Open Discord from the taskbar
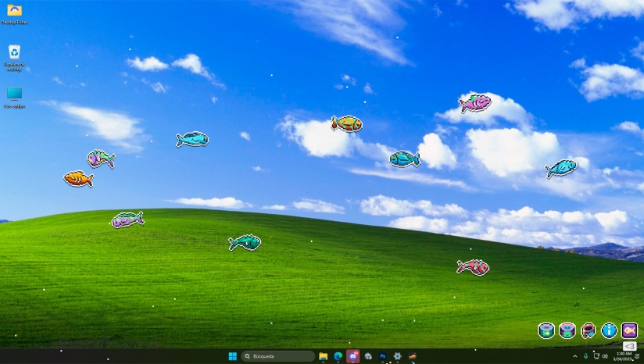Viewport: 644px width, 364px height. [x=352, y=355]
